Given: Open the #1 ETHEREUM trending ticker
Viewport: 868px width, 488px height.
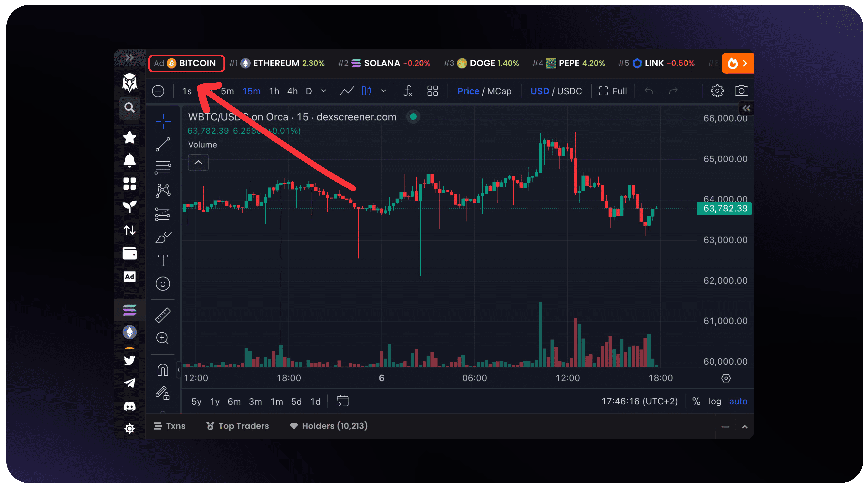Looking at the screenshot, I should (x=277, y=63).
